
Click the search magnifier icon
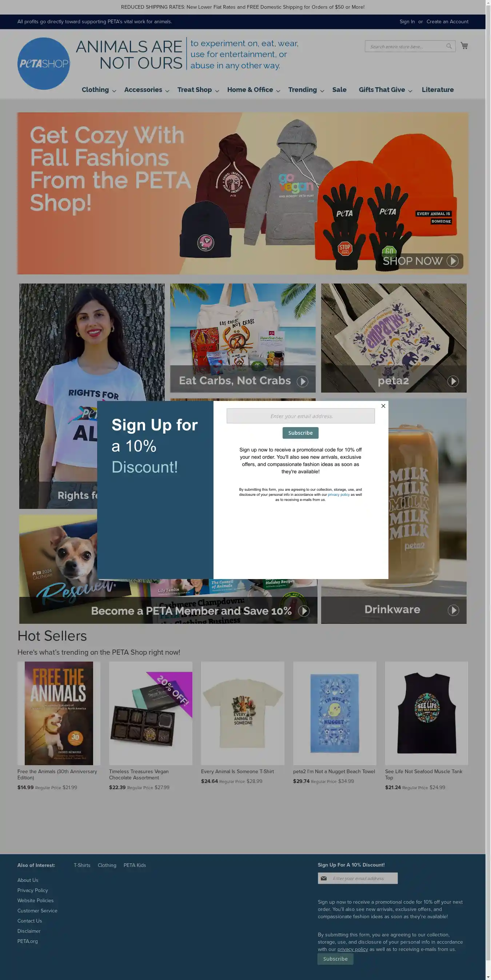coord(449,47)
